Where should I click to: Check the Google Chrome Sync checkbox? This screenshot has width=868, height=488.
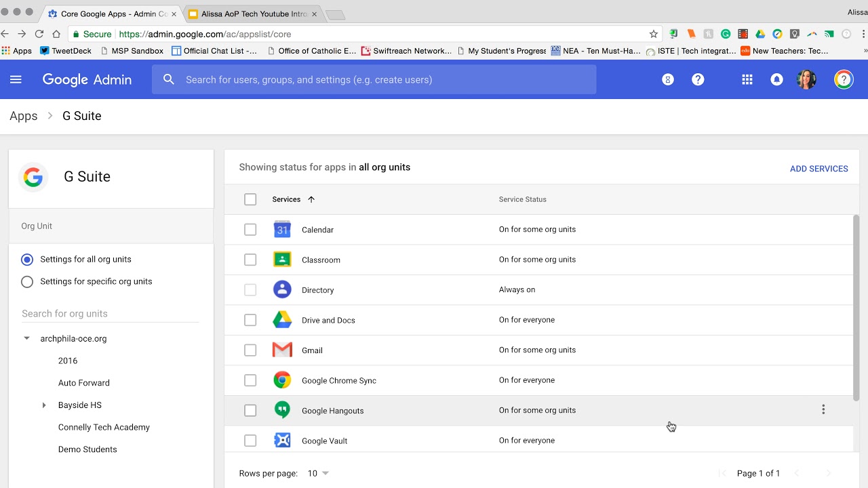click(x=250, y=380)
